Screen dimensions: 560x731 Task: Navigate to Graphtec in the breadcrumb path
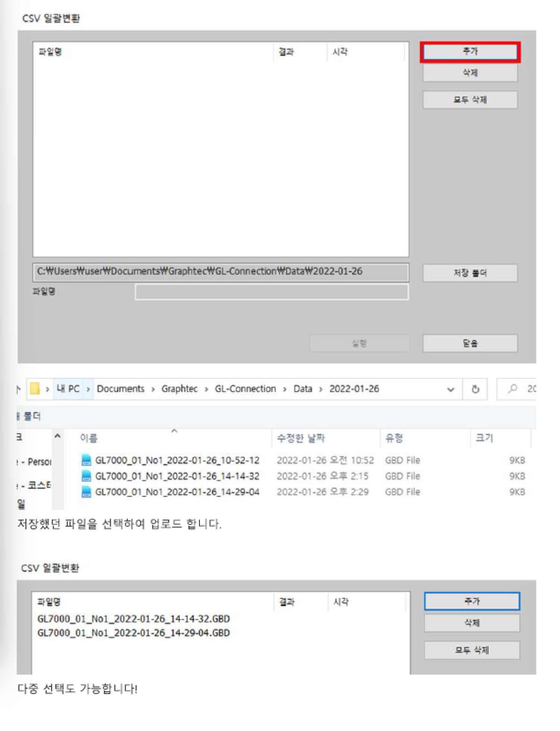(x=179, y=389)
